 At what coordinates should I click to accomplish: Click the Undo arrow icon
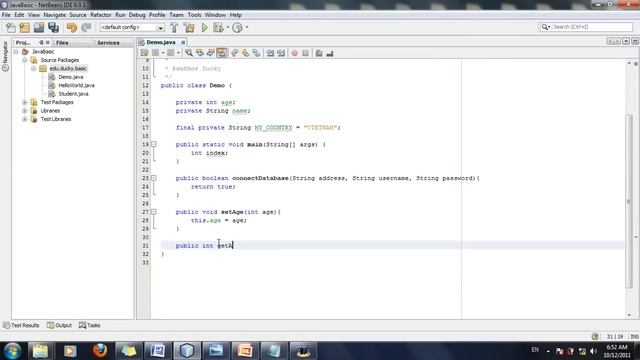(72, 27)
